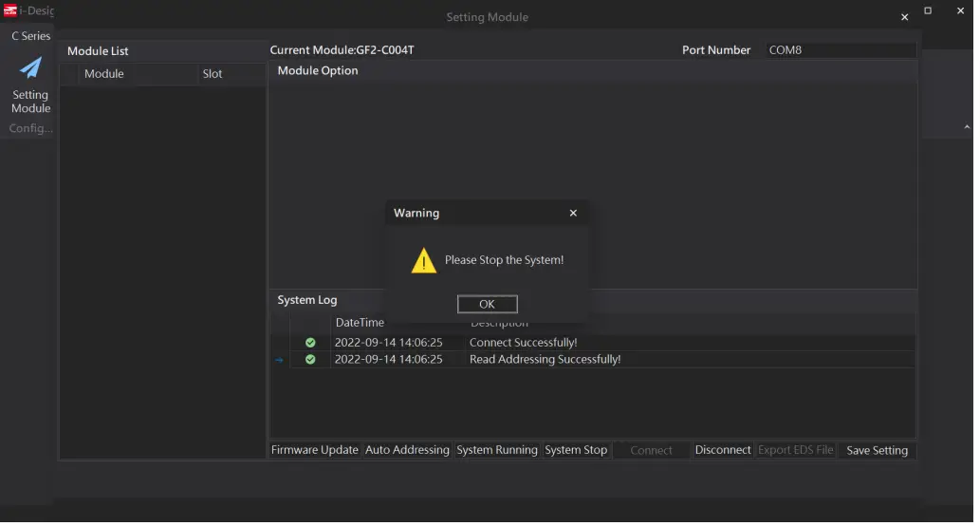Image resolution: width=980 pixels, height=526 pixels.
Task: Select the Read Addressing Successfully log row
Action: (545, 360)
